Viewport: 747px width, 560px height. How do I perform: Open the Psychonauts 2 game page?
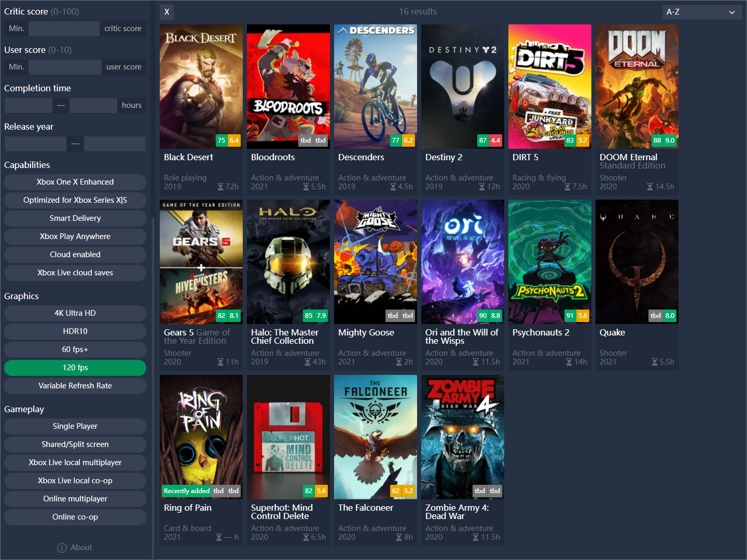click(549, 262)
